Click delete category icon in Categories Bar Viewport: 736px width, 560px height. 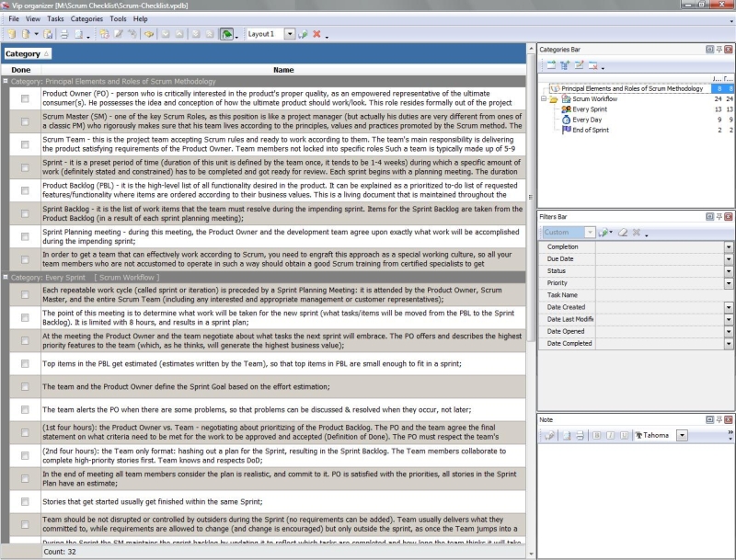click(593, 66)
